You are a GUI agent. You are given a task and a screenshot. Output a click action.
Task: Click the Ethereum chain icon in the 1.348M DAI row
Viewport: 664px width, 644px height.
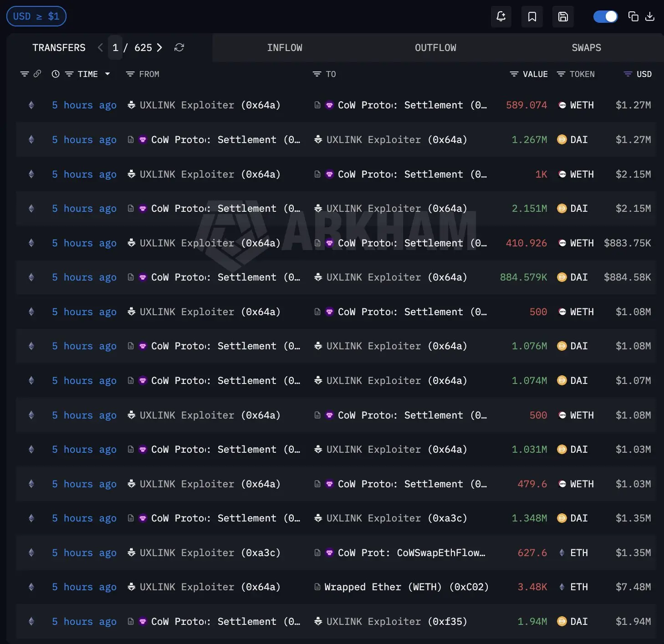point(31,518)
